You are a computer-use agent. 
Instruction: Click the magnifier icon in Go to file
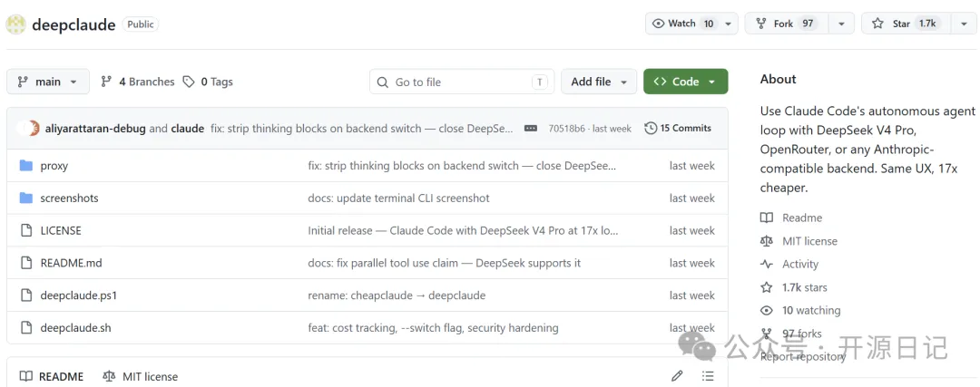[383, 82]
